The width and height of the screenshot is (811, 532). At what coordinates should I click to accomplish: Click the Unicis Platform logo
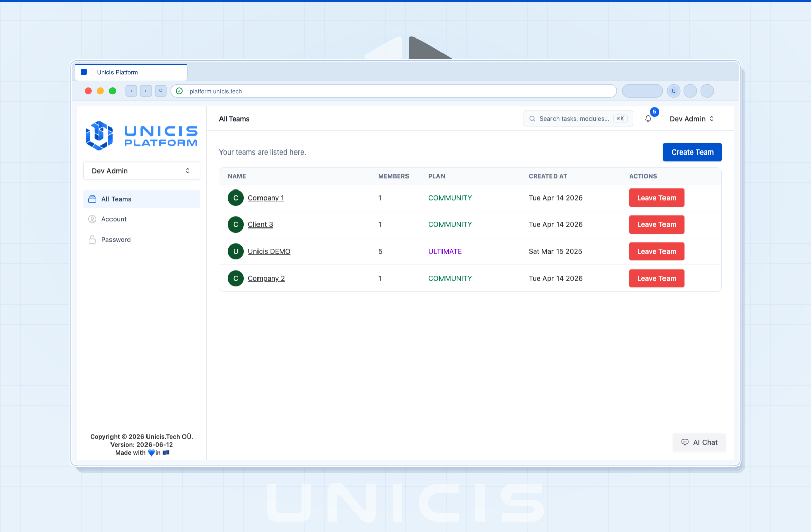coord(141,136)
